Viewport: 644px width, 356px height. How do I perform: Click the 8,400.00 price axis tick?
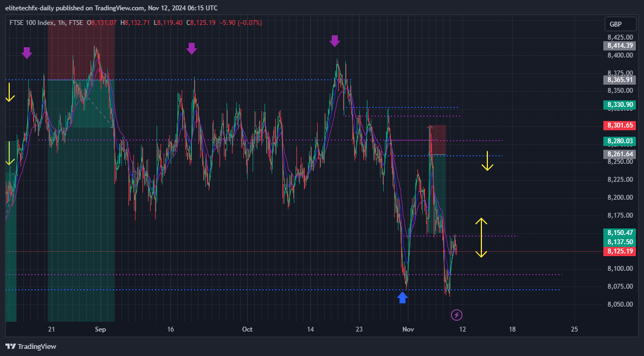pyautogui.click(x=620, y=55)
